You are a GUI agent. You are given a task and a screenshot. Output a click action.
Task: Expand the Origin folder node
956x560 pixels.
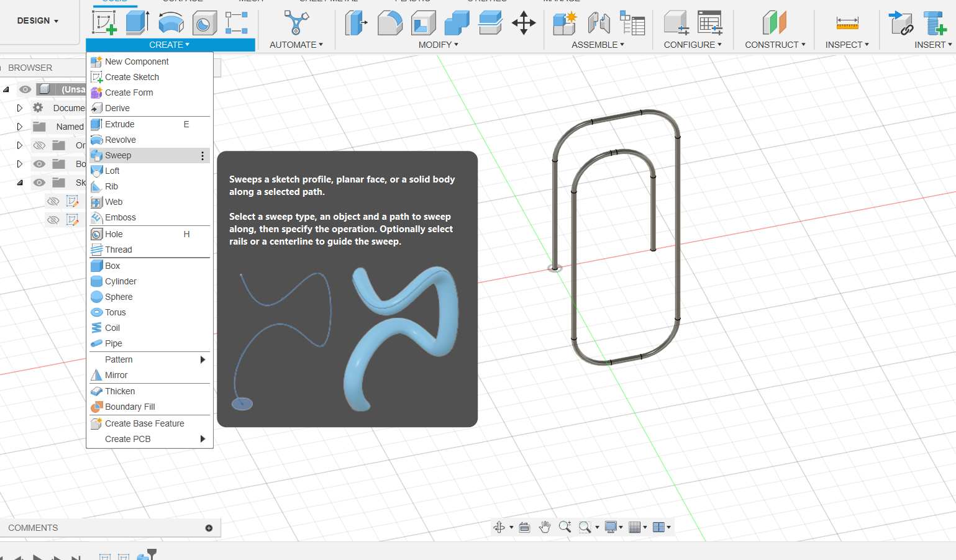click(x=19, y=145)
